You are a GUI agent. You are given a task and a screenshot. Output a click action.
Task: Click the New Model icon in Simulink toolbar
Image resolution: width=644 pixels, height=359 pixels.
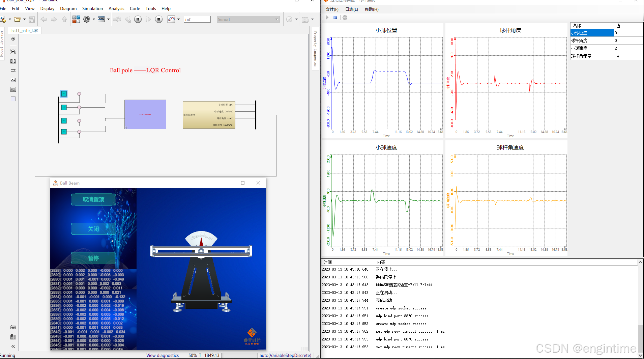(x=3, y=19)
